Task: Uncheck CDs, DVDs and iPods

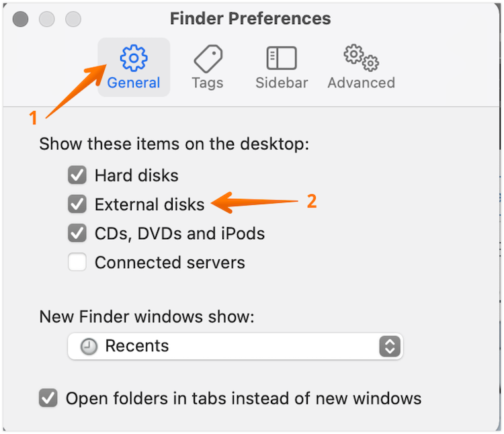Action: pos(77,234)
